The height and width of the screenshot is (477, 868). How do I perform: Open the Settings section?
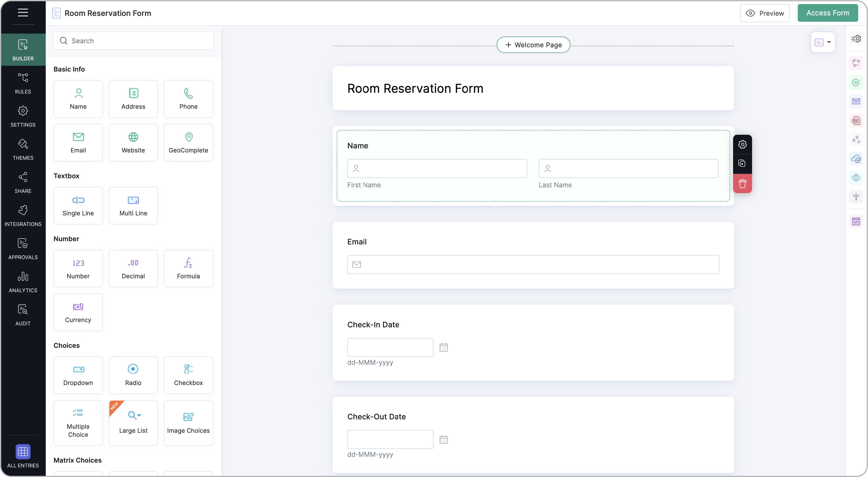point(23,116)
